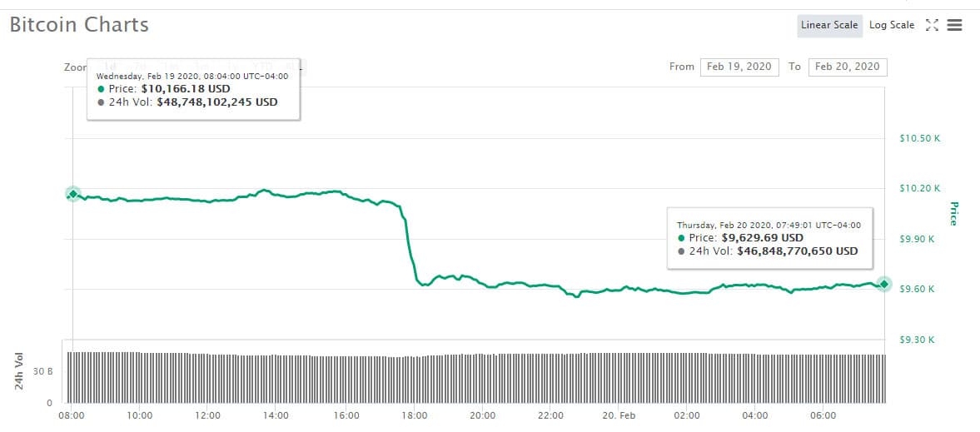Viewport: 980px width, 432px height.
Task: Click the 20. Feb date axis label
Action: 619,415
